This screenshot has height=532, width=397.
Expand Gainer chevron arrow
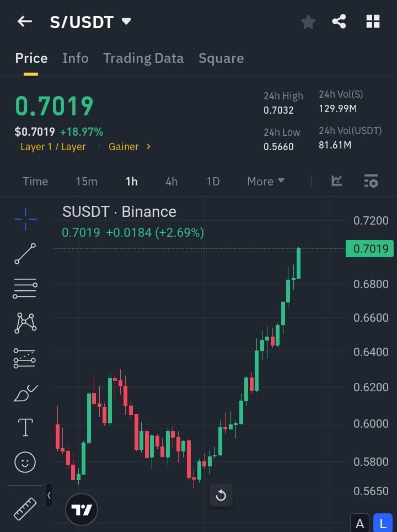[x=148, y=147]
